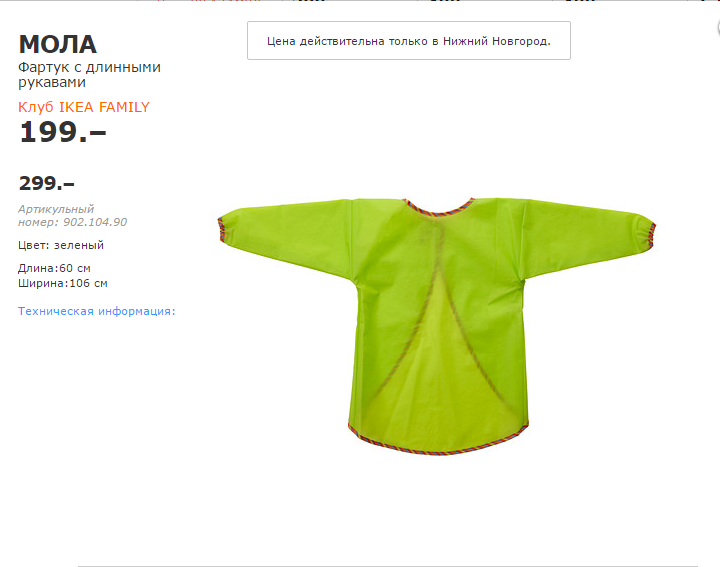The height and width of the screenshot is (567, 720).
Task: Click the Длина: 60 см dimension
Action: point(54,268)
